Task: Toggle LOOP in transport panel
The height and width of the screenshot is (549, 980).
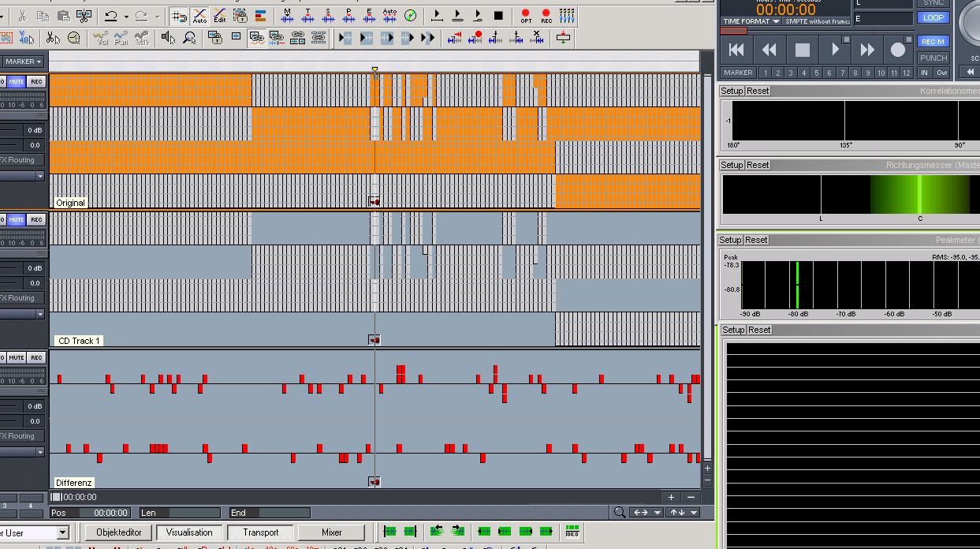Action: 933,17
